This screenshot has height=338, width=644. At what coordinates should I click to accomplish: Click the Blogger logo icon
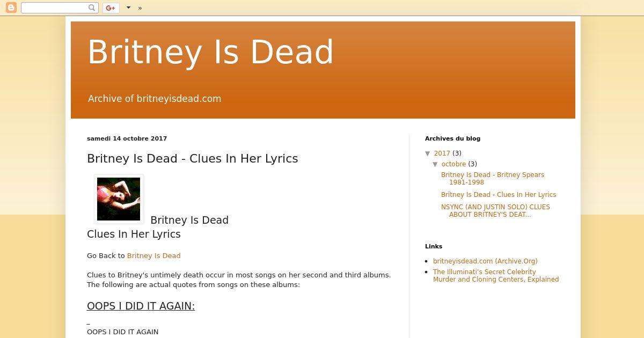click(11, 8)
